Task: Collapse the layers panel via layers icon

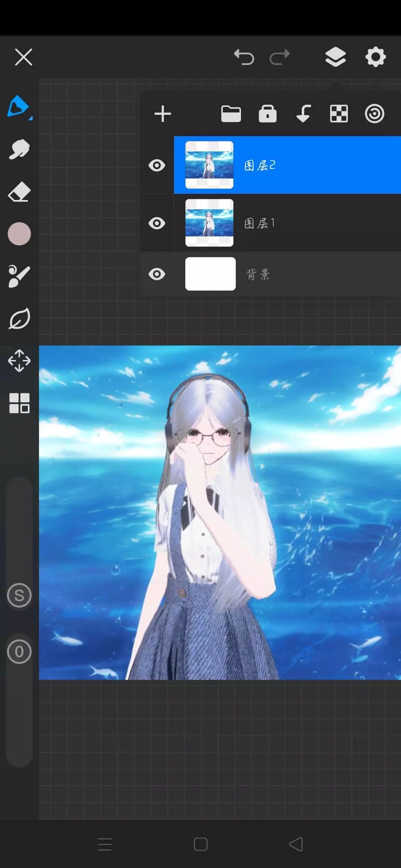Action: (x=335, y=57)
